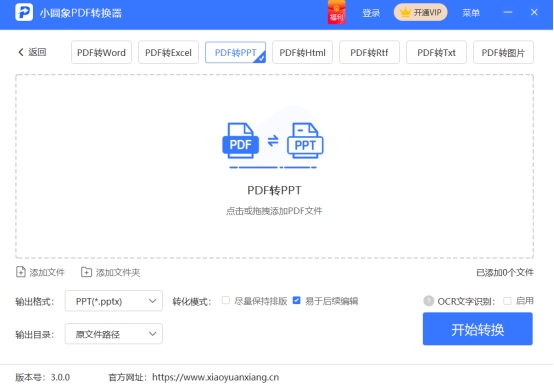Click the crown icon on 开通VIP
The image size is (554, 388).
click(x=405, y=13)
